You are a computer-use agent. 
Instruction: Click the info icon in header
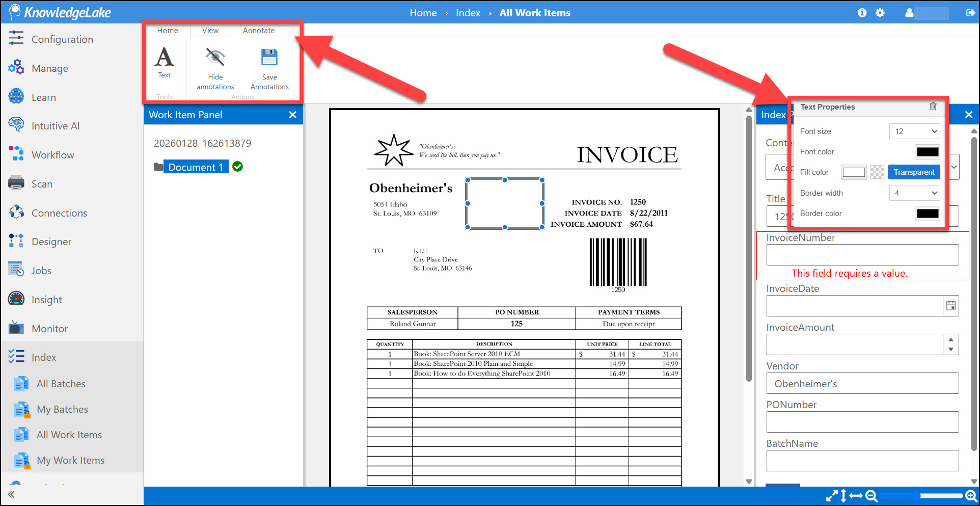[862, 13]
